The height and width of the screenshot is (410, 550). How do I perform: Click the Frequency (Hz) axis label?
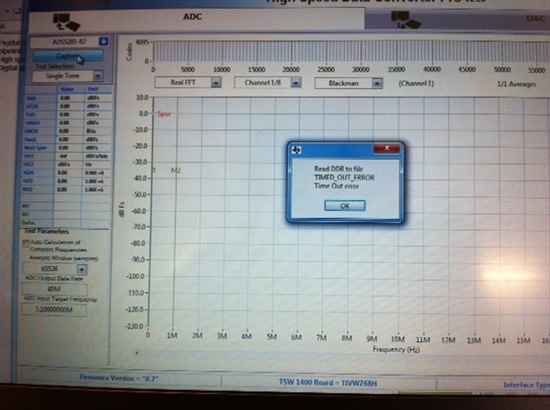point(396,349)
